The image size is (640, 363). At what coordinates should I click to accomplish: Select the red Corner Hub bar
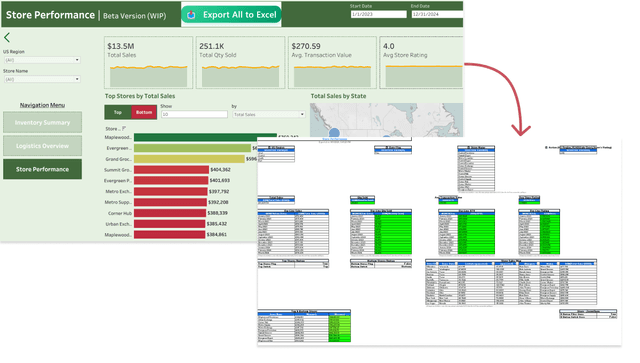(x=170, y=213)
